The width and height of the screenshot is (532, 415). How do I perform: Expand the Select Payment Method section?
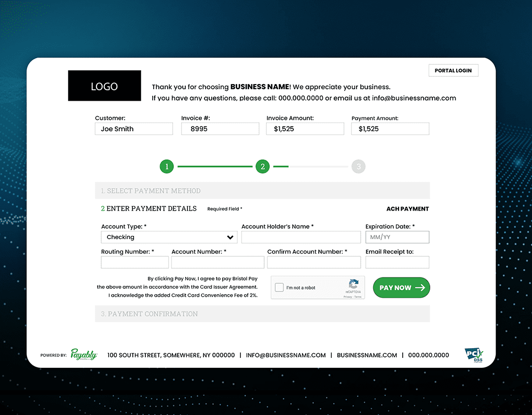pyautogui.click(x=262, y=191)
